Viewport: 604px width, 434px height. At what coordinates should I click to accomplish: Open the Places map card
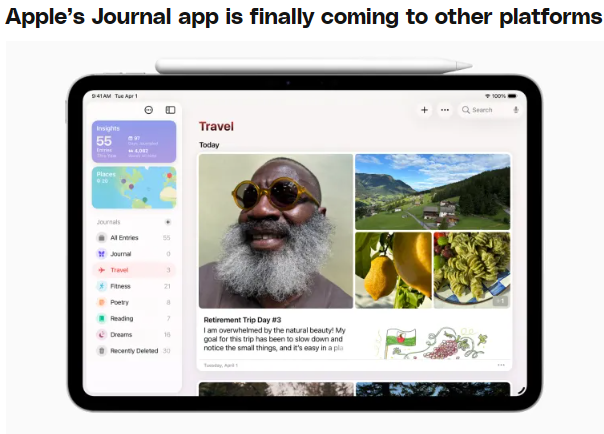tap(134, 188)
